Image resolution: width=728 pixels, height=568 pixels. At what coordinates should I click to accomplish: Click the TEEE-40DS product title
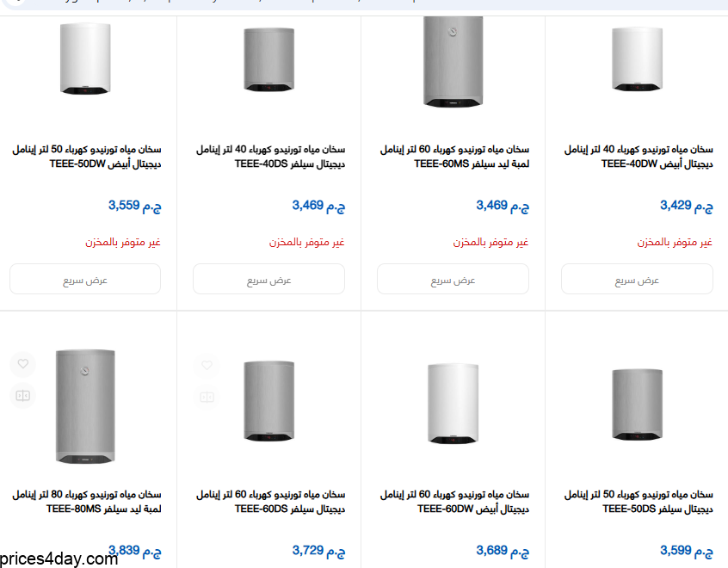pyautogui.click(x=270, y=157)
